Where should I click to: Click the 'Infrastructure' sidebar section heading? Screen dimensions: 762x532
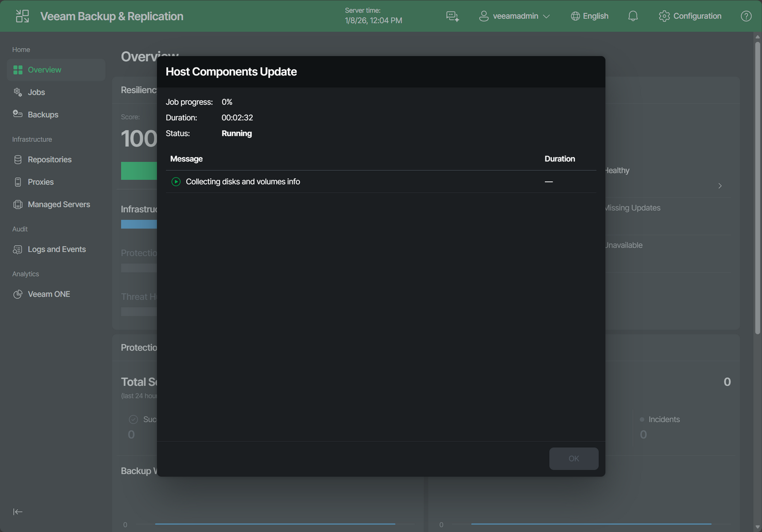click(32, 139)
